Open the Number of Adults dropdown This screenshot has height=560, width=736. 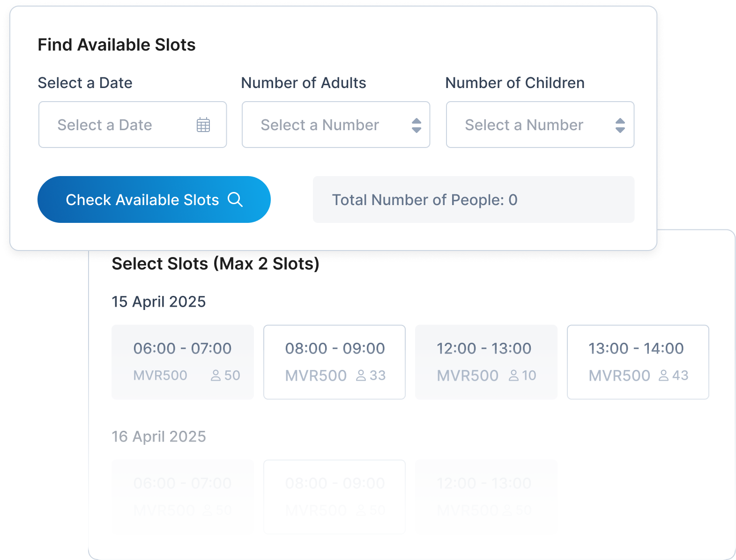pyautogui.click(x=335, y=125)
